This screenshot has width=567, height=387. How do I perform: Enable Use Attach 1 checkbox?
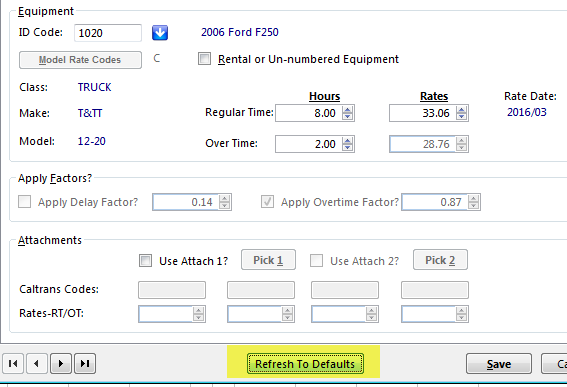(x=145, y=260)
